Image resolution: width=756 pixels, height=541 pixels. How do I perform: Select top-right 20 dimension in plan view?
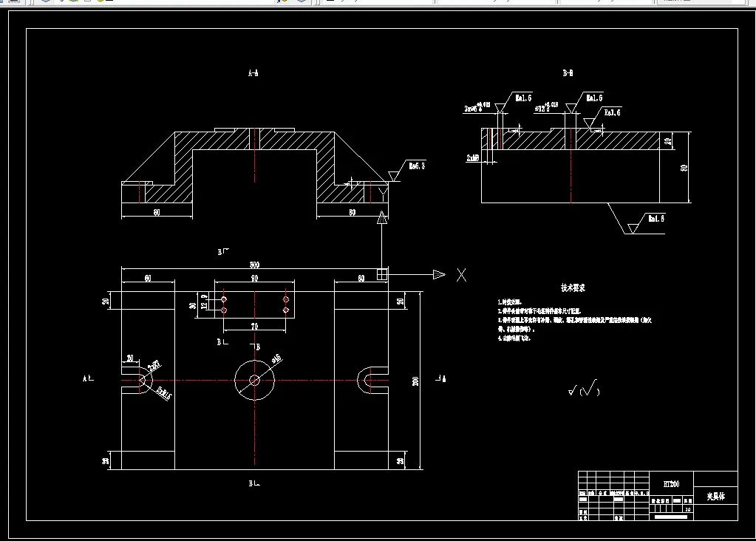[401, 302]
